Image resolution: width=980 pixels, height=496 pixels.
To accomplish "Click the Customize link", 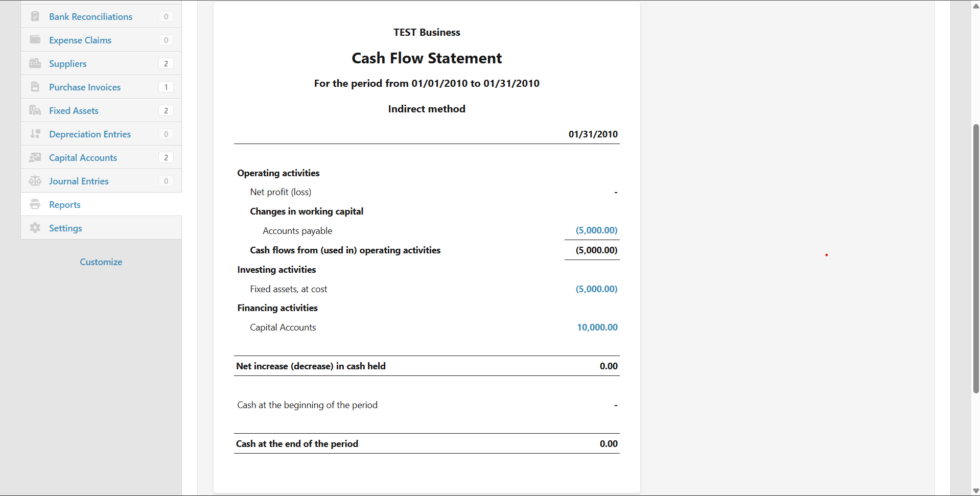I will point(101,262).
